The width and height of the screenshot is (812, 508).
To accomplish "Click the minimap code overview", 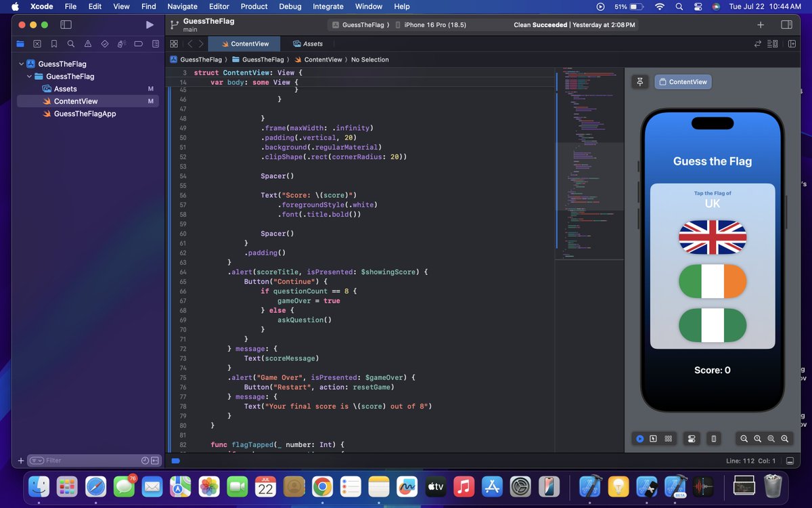I will (x=589, y=163).
